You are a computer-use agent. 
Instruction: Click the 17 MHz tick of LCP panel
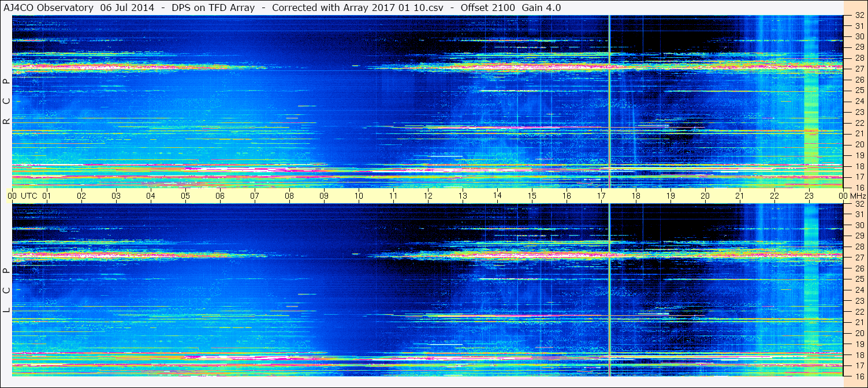click(859, 365)
